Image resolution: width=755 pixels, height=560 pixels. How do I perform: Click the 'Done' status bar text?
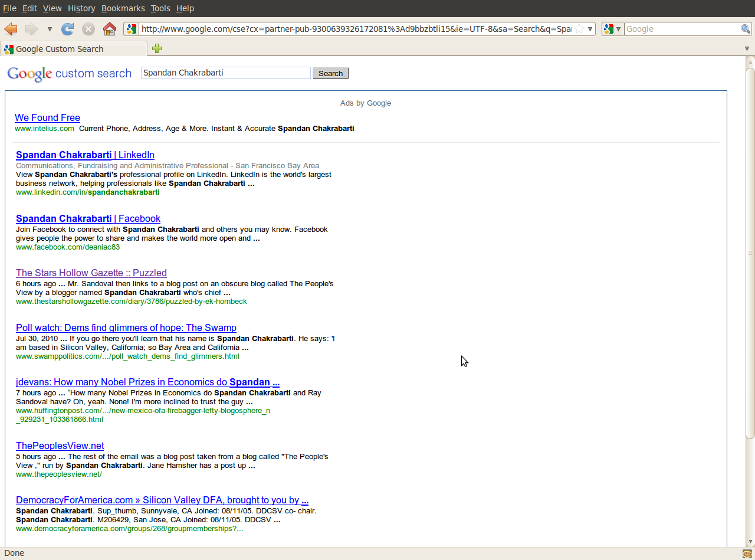[x=14, y=553]
